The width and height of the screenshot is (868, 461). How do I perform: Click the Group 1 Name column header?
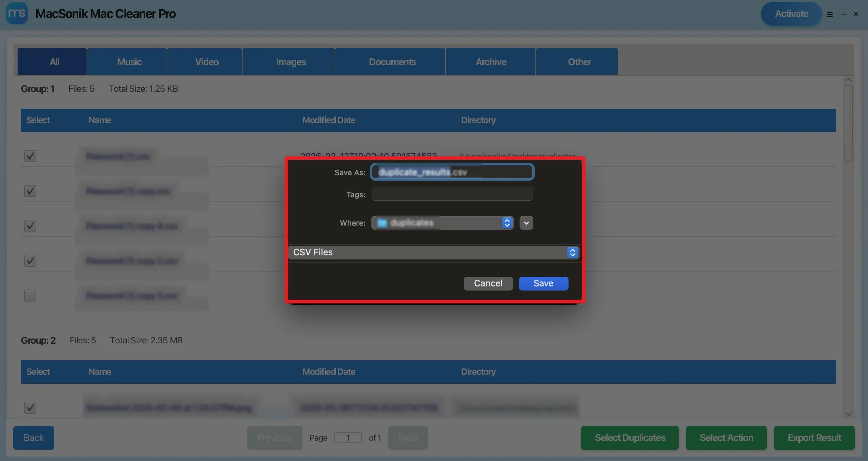pyautogui.click(x=100, y=120)
